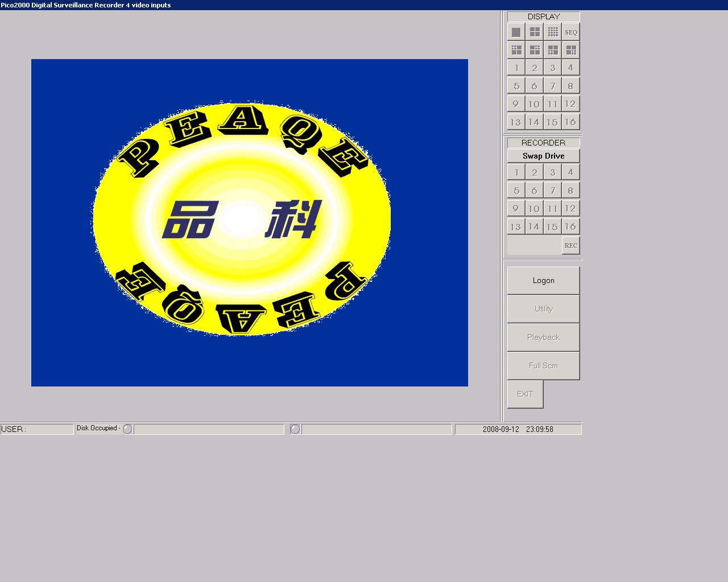Click the Disk Occupied progress bar
Screen dimensions: 728x582
(209, 429)
